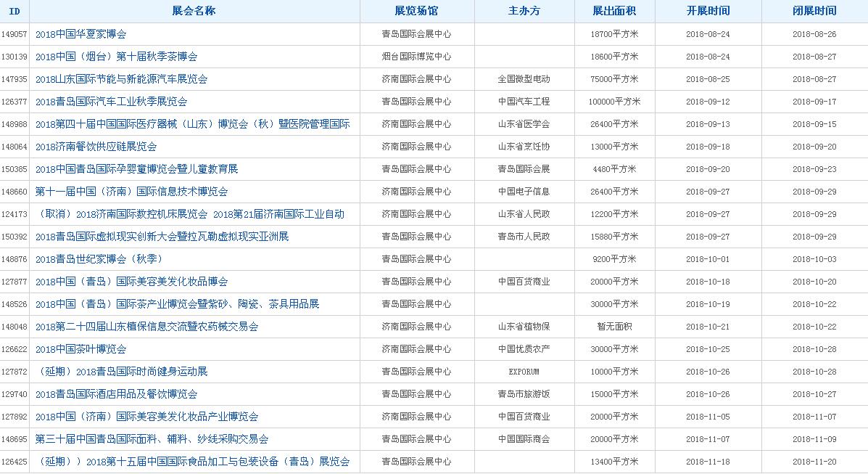This screenshot has height=474, width=868.
Task: Open 2018中国（青岛）国际美容美发化妆品博会 link
Action: pyautogui.click(x=132, y=282)
